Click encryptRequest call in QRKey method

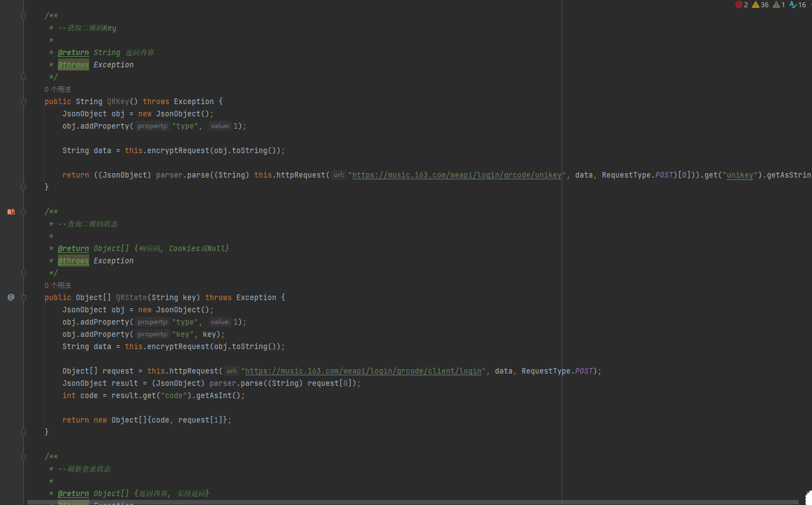[x=178, y=150]
